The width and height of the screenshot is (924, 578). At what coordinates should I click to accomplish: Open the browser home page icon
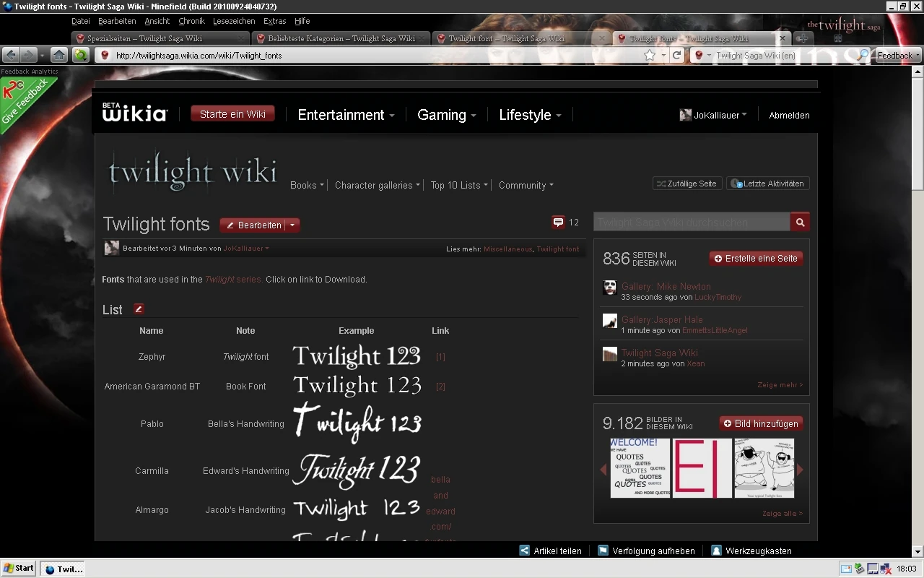click(x=59, y=55)
